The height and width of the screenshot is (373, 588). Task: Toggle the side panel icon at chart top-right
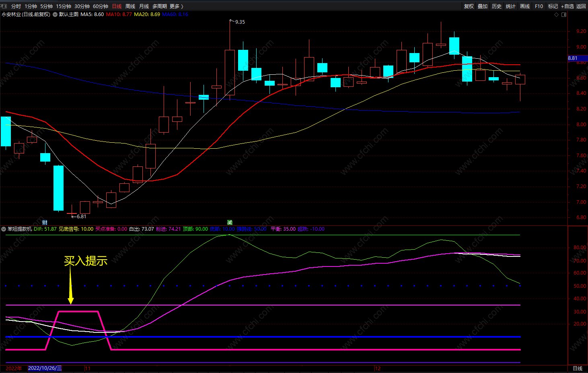click(564, 14)
